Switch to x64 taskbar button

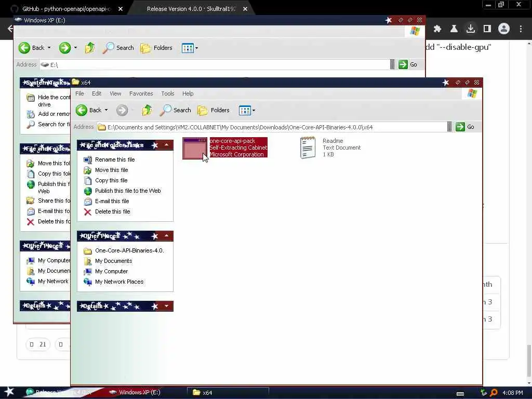(x=228, y=393)
